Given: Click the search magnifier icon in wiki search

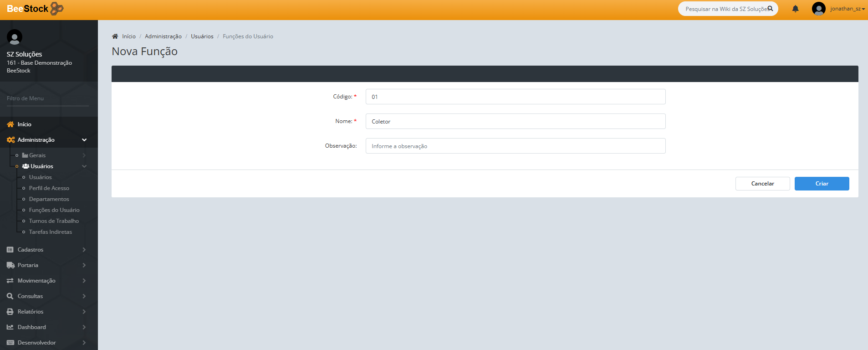Looking at the screenshot, I should (x=770, y=9).
